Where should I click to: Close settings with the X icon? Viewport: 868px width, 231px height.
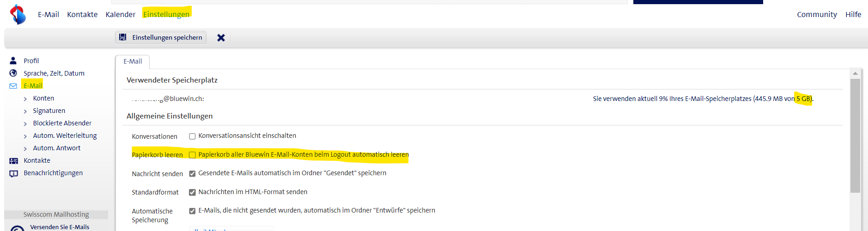(x=221, y=38)
